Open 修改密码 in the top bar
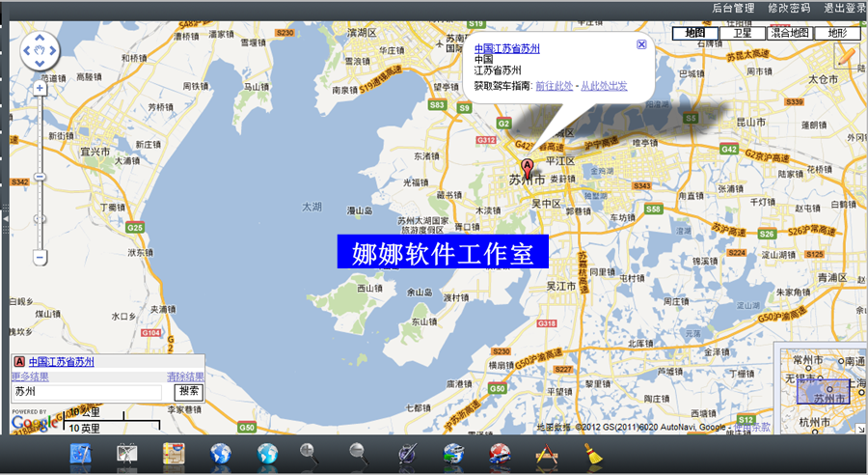 point(789,8)
